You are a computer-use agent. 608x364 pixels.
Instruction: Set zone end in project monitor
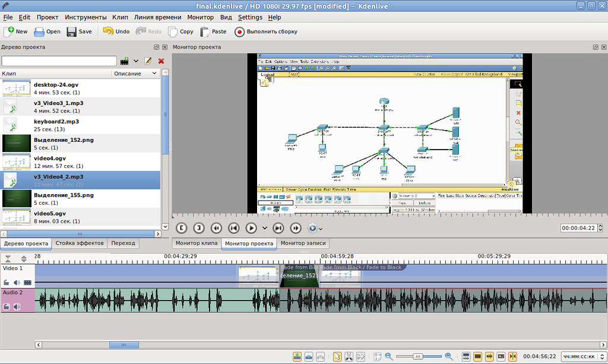point(199,228)
